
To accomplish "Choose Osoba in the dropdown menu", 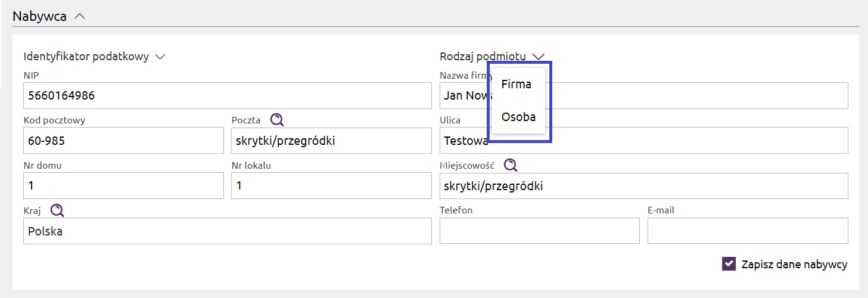I will 518,117.
